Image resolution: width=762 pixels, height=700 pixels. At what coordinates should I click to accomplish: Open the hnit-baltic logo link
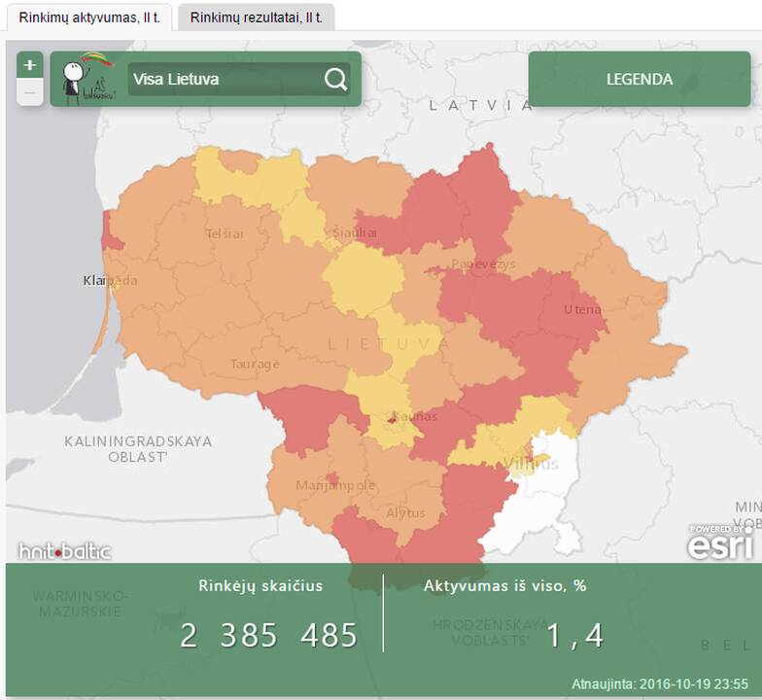pyautogui.click(x=64, y=551)
